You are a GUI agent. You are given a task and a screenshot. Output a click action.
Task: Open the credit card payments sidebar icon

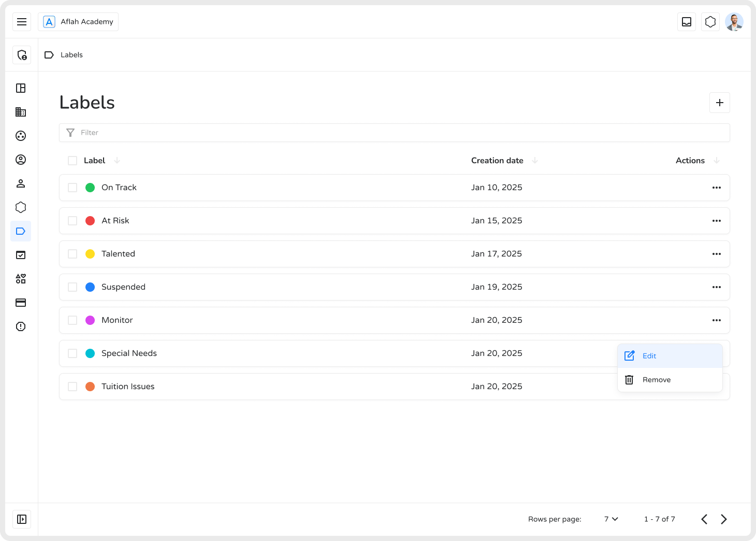pos(21,303)
